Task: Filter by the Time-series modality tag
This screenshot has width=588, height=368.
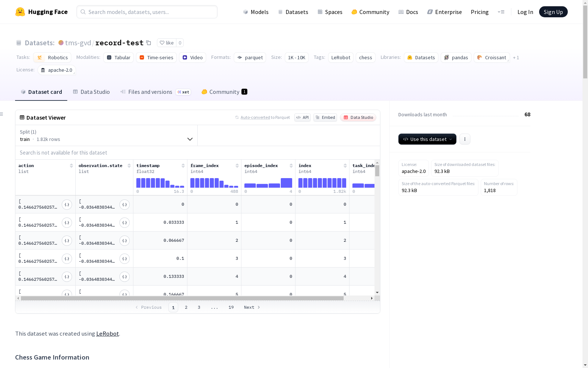Action: [156, 57]
